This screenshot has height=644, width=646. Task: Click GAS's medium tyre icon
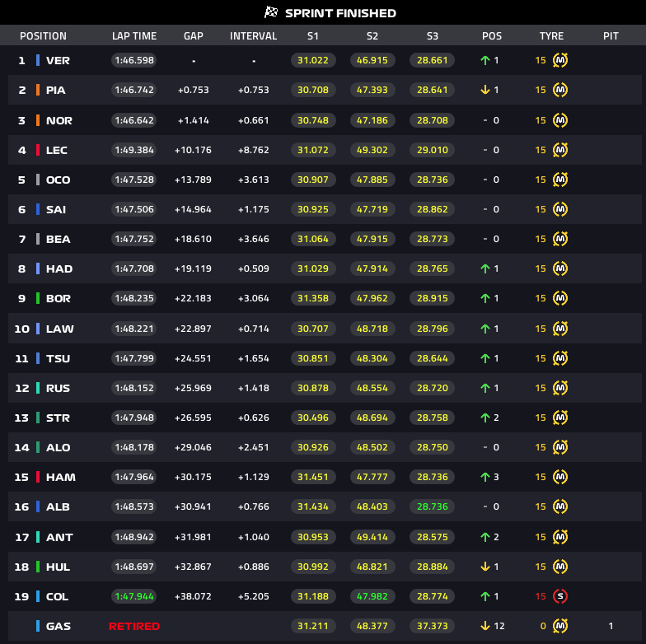[x=560, y=626]
